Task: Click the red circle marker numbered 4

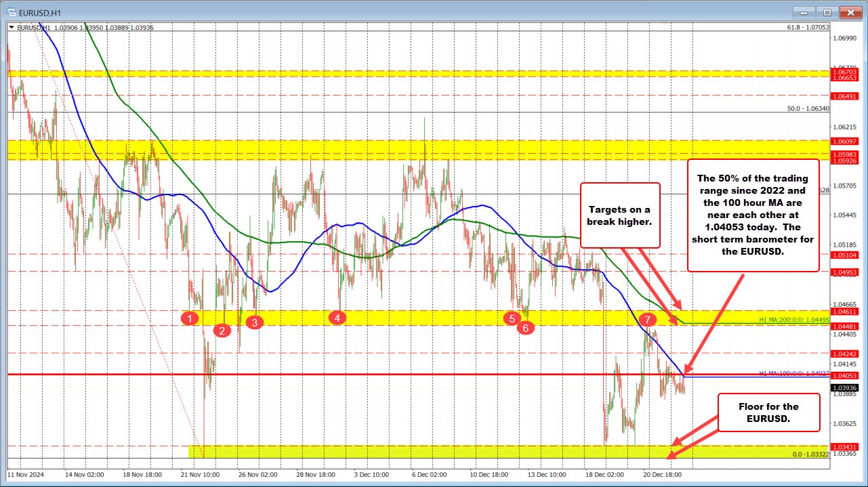Action: coord(337,317)
